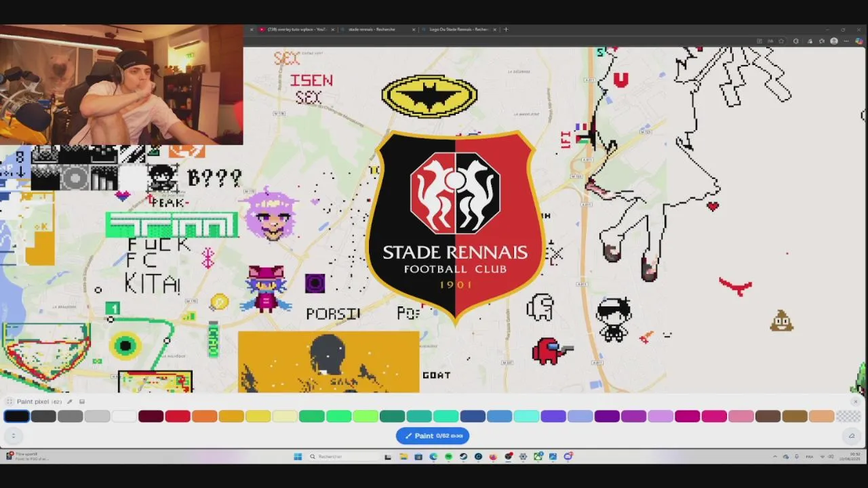Pick the dark gray color swatch
Image resolution: width=868 pixels, height=488 pixels.
(43, 416)
